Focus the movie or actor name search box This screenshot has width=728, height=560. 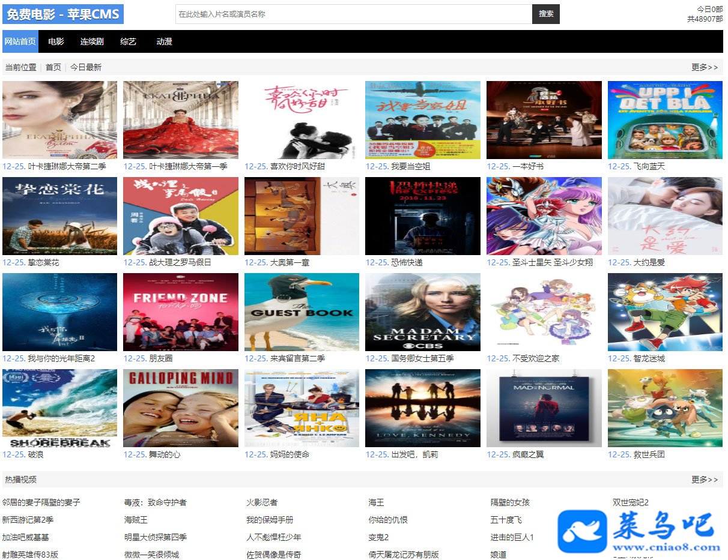pos(354,14)
